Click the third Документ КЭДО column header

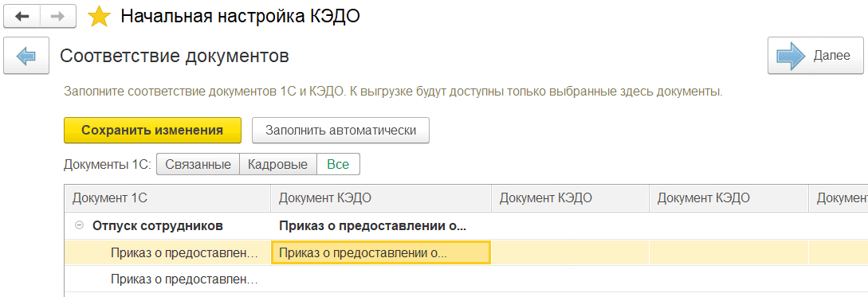pos(729,198)
